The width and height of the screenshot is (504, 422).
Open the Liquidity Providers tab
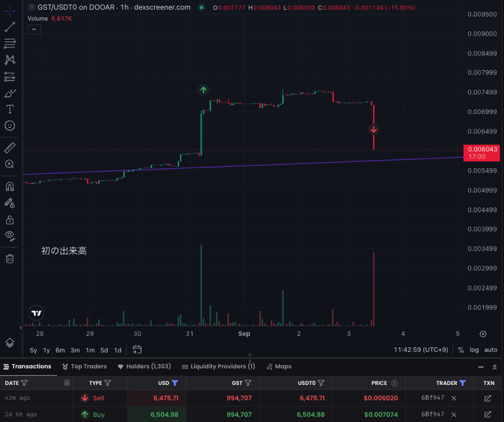point(219,366)
